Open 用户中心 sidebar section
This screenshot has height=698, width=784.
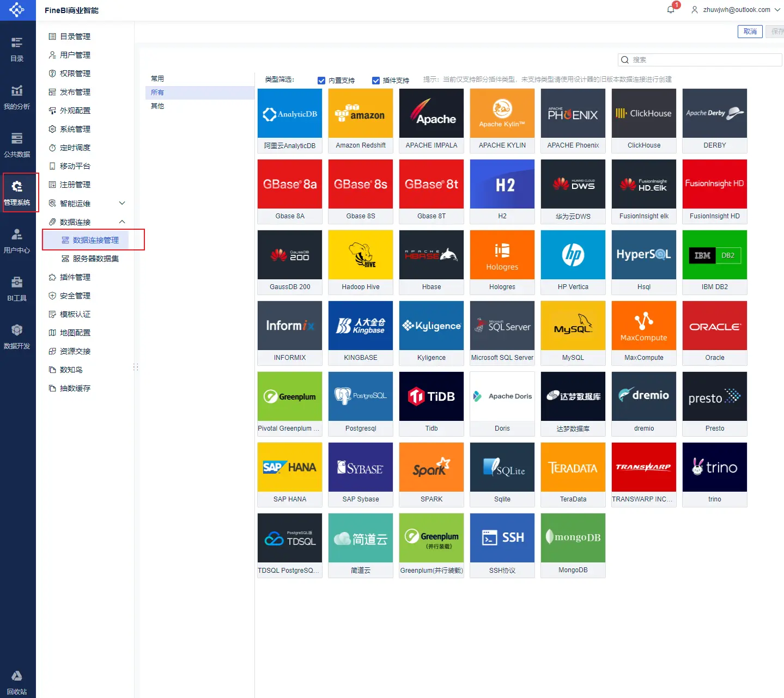click(x=17, y=241)
